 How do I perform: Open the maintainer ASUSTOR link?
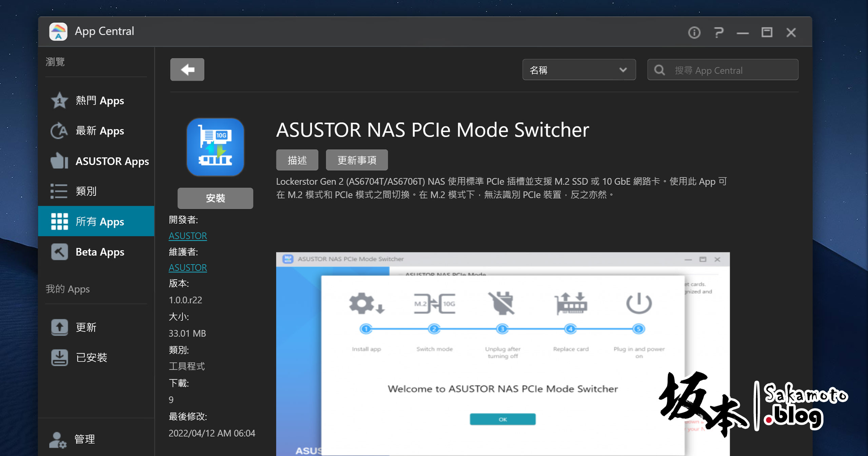188,268
